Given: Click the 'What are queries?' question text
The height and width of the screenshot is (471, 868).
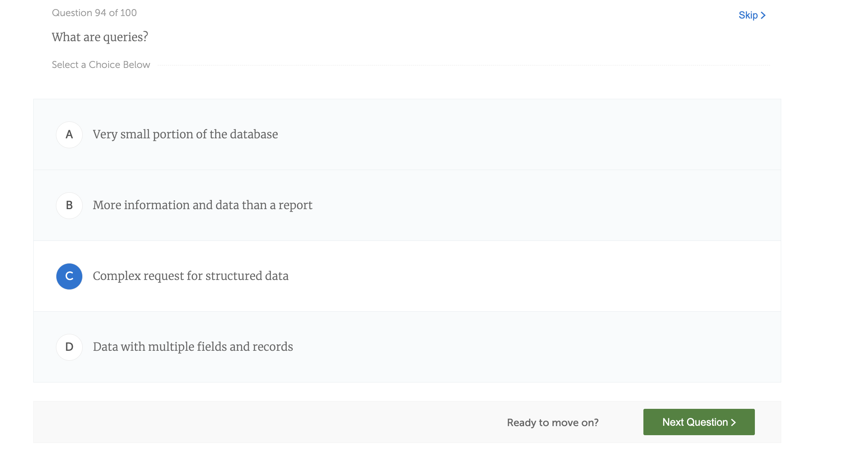Looking at the screenshot, I should 100,37.
